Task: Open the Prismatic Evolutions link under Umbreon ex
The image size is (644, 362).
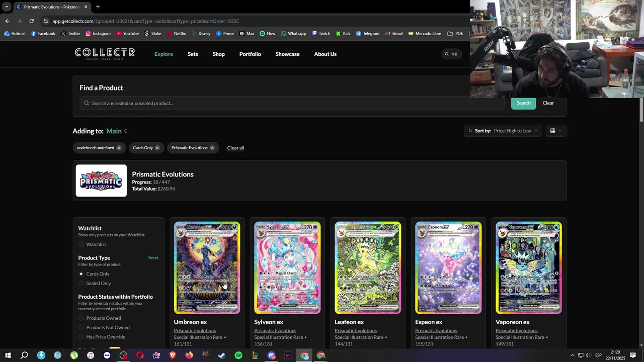Action: (195, 330)
